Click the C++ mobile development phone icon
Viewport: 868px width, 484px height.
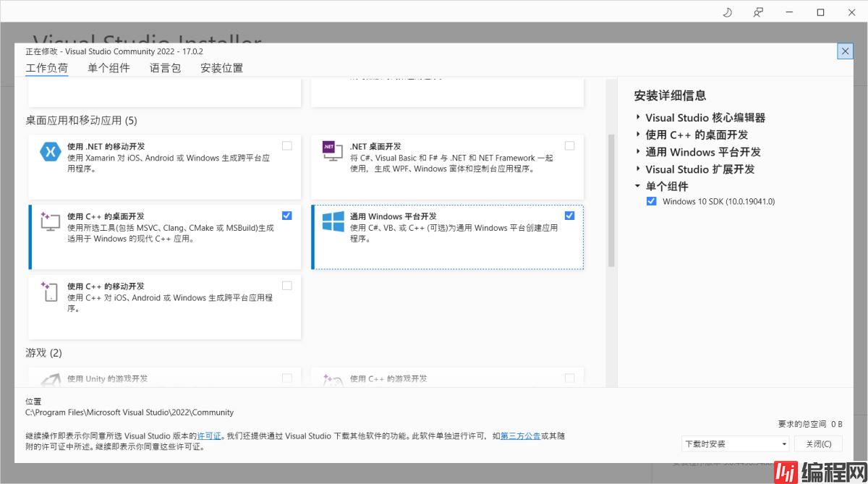(x=50, y=291)
